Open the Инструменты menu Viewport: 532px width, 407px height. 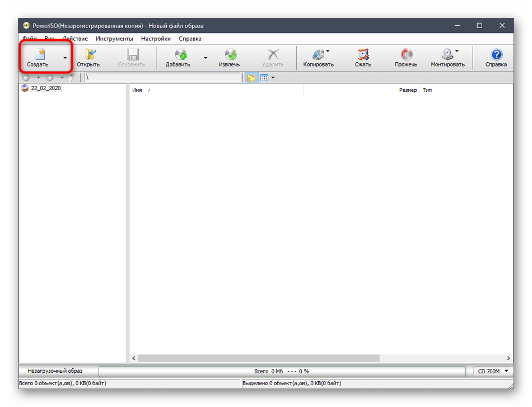[x=114, y=39]
